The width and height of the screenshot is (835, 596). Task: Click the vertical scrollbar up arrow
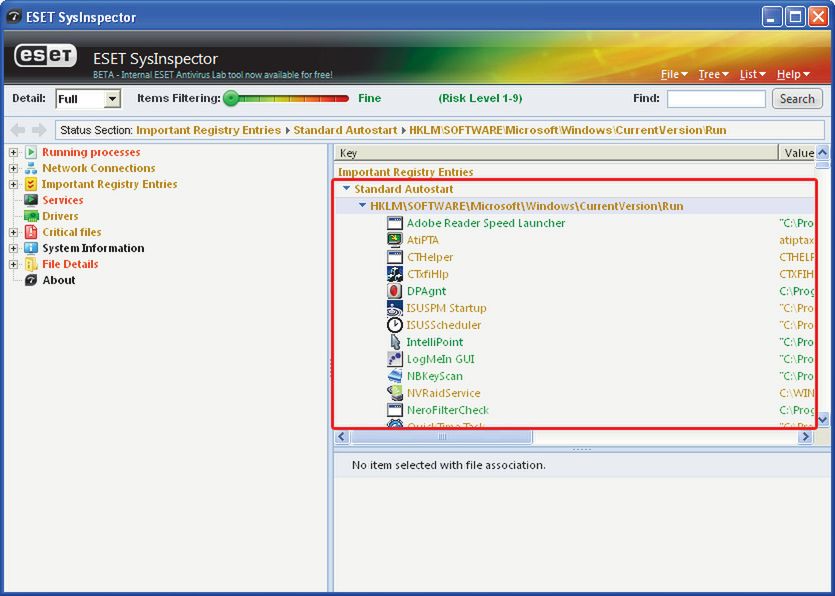[823, 153]
